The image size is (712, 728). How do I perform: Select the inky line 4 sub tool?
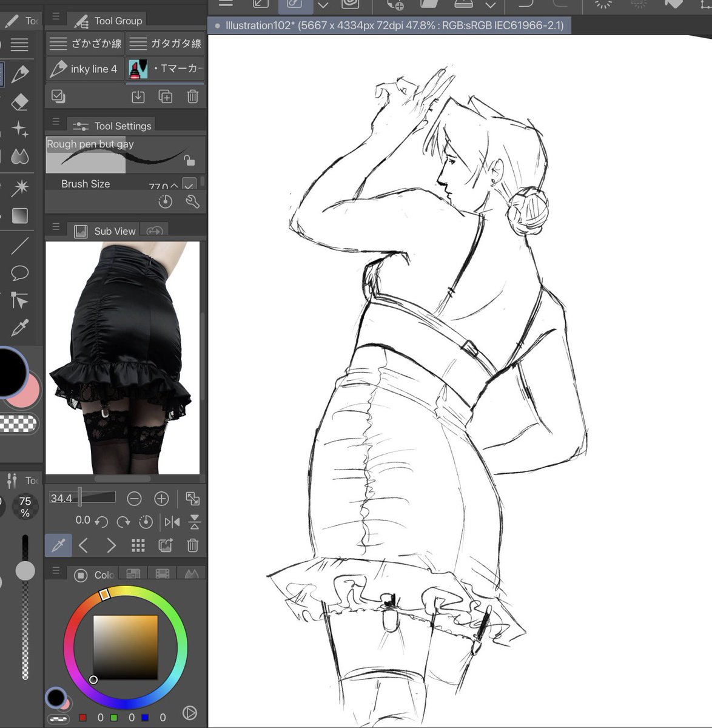point(85,69)
